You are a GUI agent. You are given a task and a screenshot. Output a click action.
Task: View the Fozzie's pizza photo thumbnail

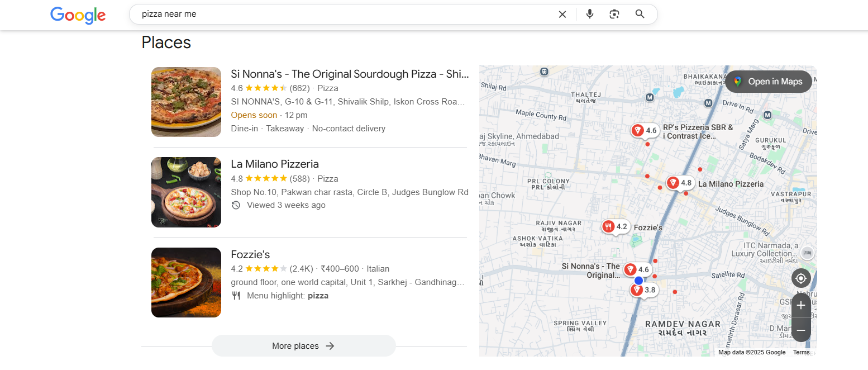click(186, 282)
